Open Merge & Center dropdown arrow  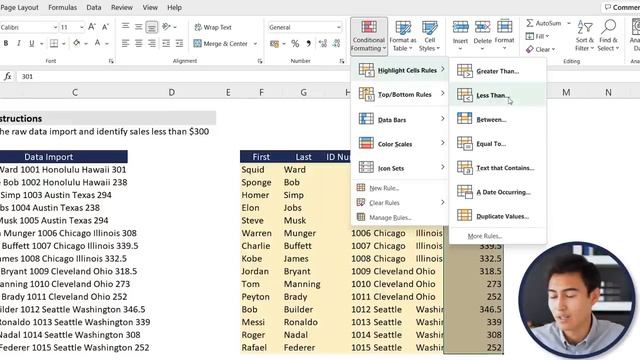[256, 43]
